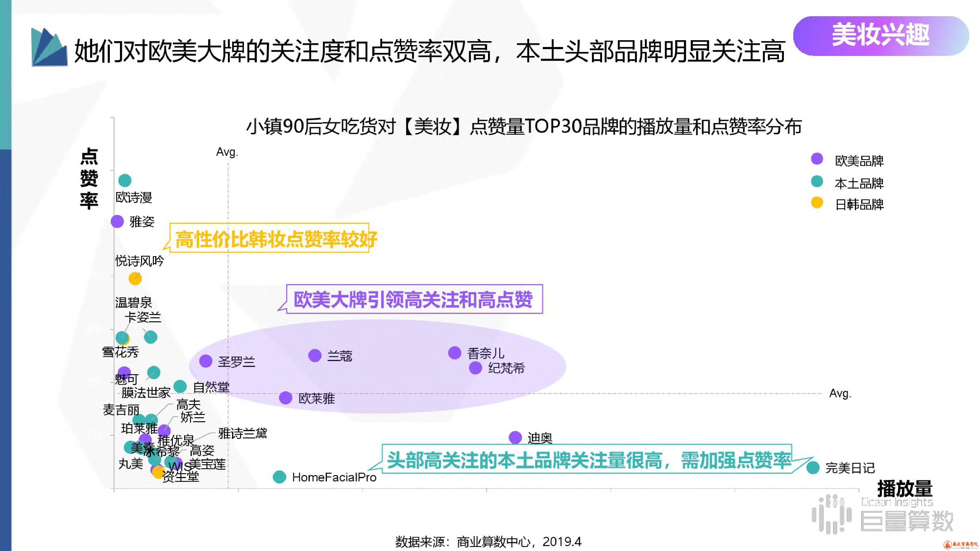
Task: Click the purple 美妆兴趣 badge
Action: 881,36
